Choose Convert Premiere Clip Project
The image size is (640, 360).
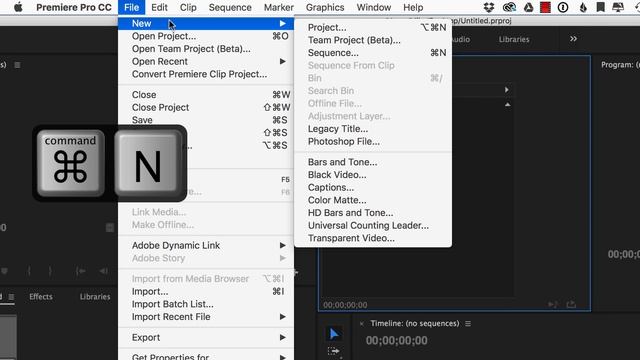206,74
